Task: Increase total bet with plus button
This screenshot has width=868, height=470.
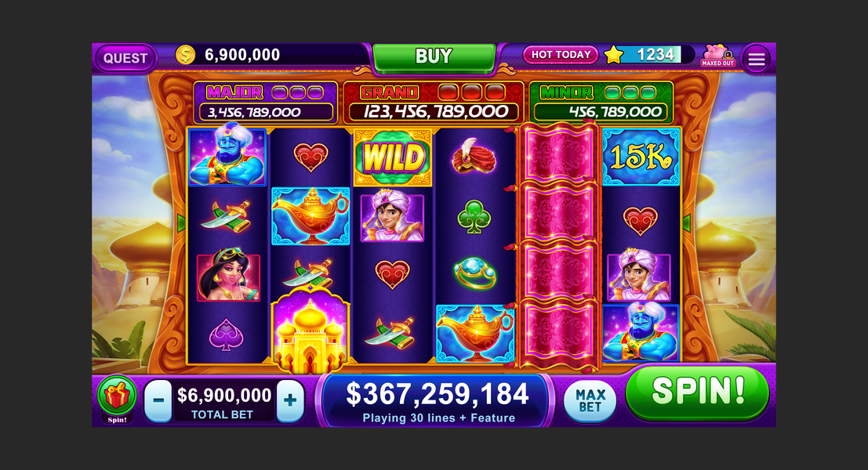Action: click(290, 400)
